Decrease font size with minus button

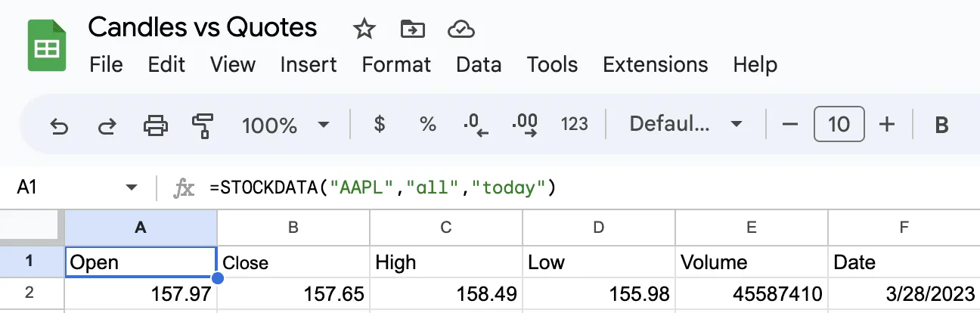(x=790, y=125)
